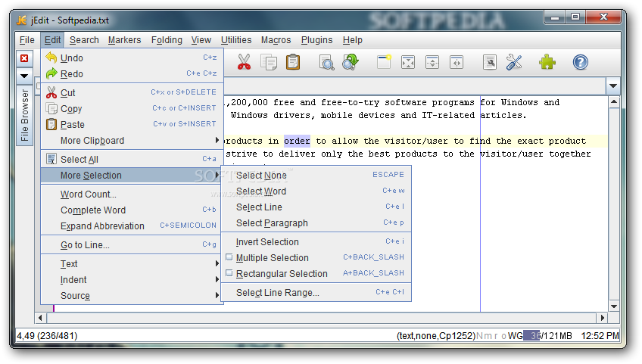Click the Cut scissors toolbar icon
Image resolution: width=642 pixels, height=364 pixels.
(x=244, y=62)
